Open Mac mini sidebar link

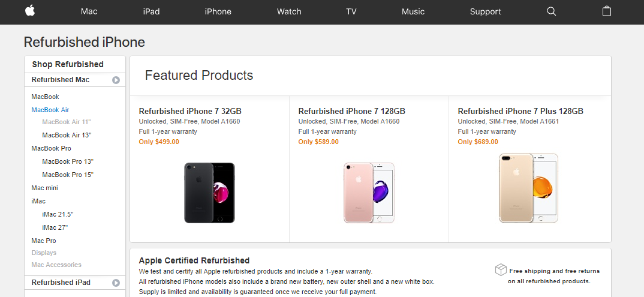click(45, 188)
